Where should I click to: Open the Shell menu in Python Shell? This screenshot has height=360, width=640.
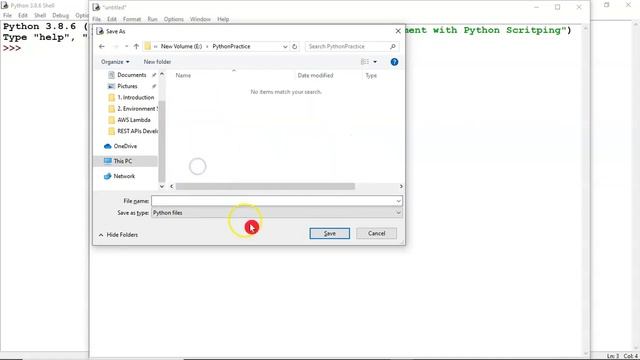click(x=40, y=15)
